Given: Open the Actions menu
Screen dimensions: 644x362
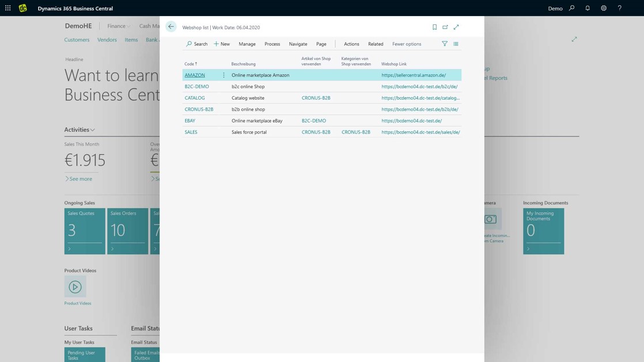Looking at the screenshot, I should pyautogui.click(x=351, y=43).
